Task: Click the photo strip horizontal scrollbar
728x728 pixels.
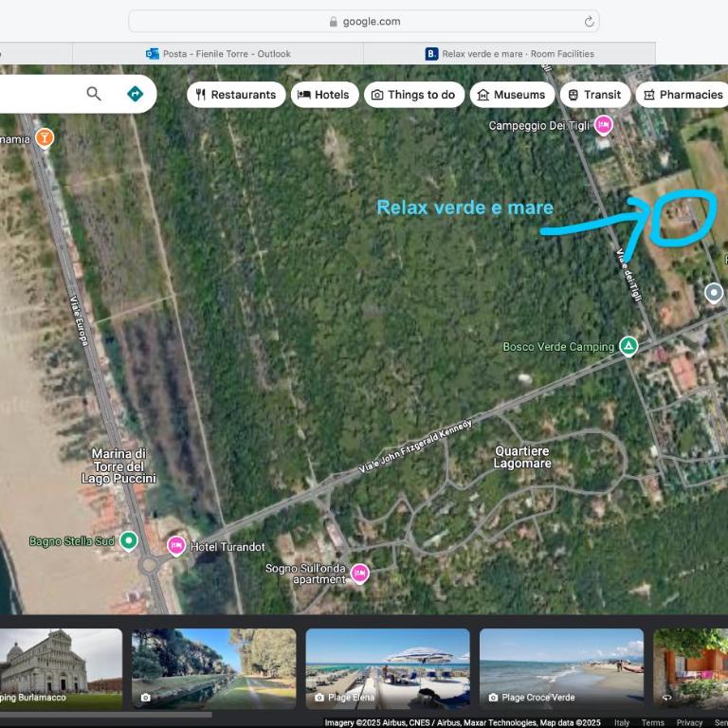Action: point(106,714)
